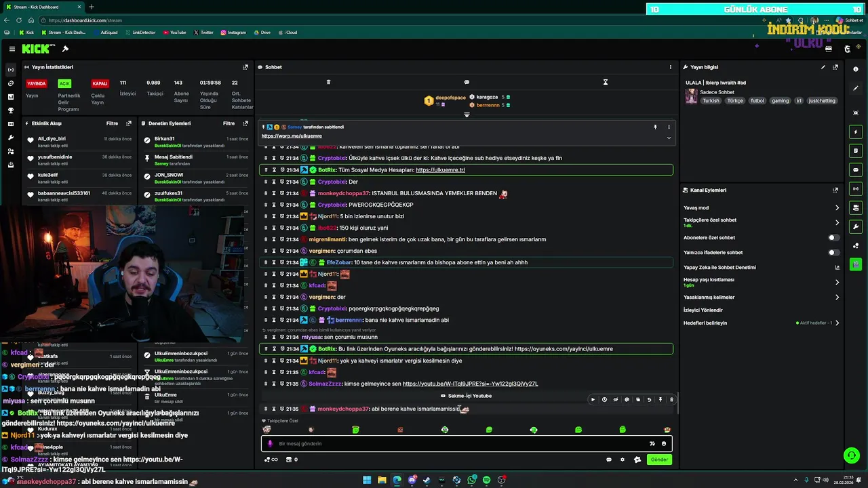Open the AdSquad bookmark
This screenshot has width=868, height=488.
[x=105, y=33]
